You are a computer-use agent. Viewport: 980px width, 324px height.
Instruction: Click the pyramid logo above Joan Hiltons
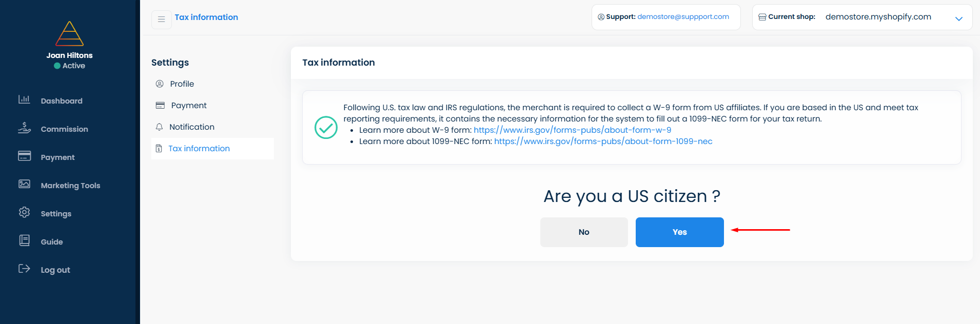69,34
